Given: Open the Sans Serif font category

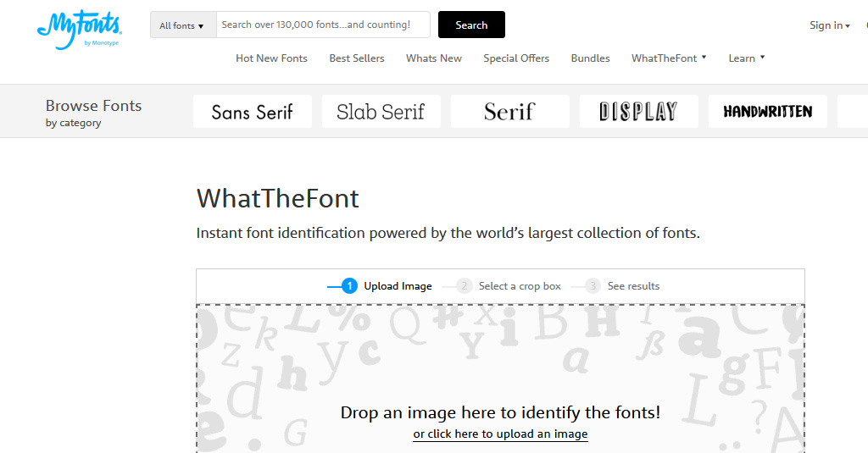Looking at the screenshot, I should (x=253, y=112).
